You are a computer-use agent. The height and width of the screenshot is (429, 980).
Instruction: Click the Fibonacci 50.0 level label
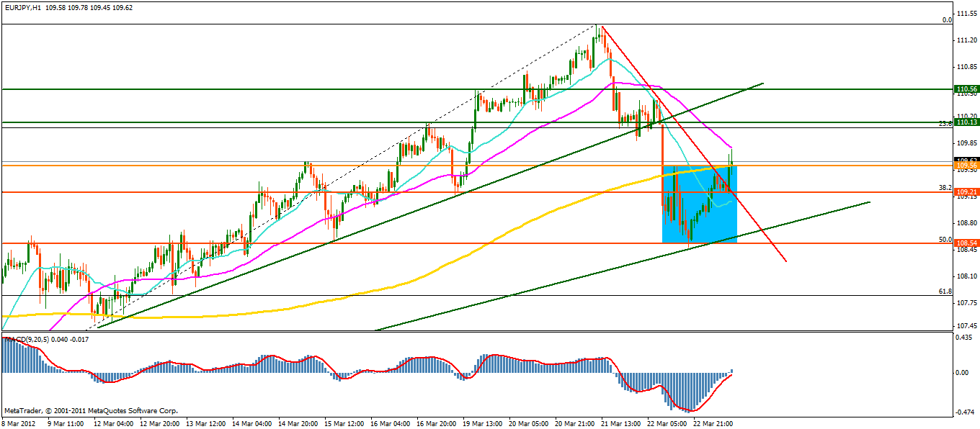coord(945,239)
